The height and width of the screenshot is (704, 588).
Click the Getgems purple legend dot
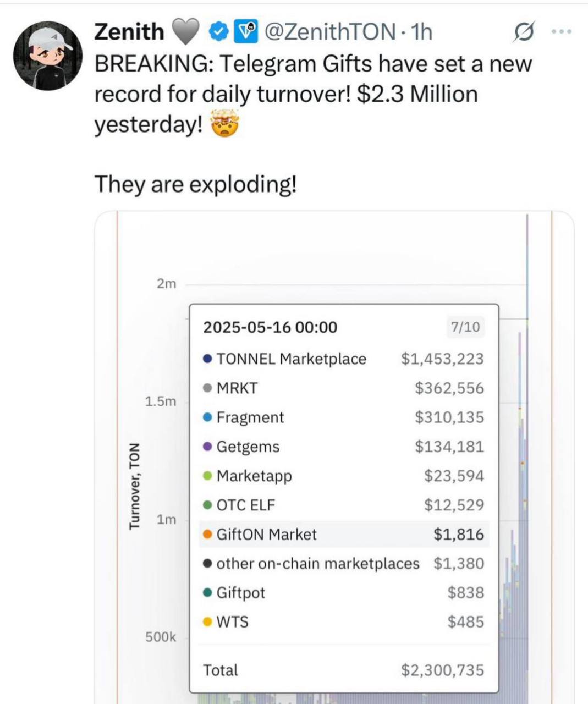pos(207,446)
